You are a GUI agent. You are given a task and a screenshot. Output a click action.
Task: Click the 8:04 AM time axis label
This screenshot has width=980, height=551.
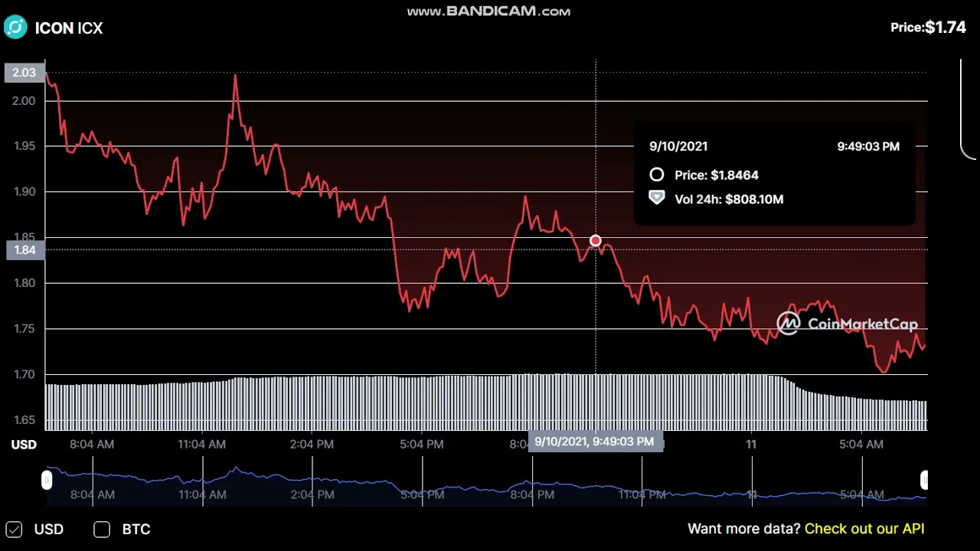[92, 444]
